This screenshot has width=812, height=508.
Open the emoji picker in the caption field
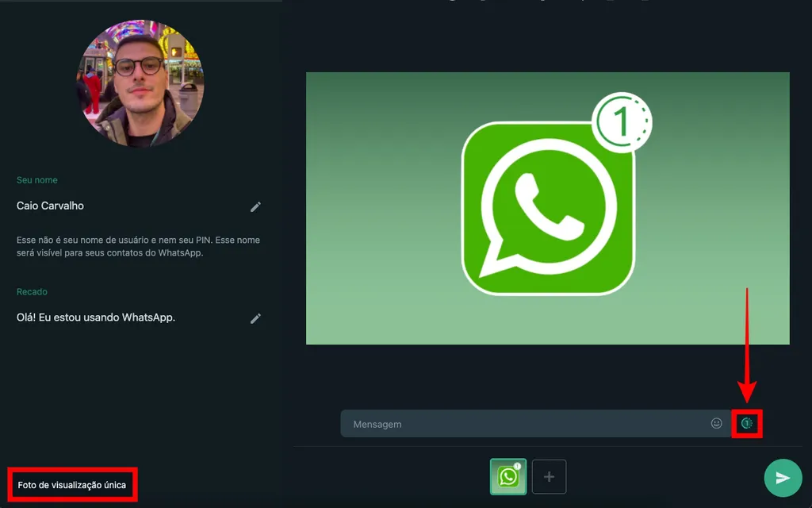pyautogui.click(x=716, y=424)
